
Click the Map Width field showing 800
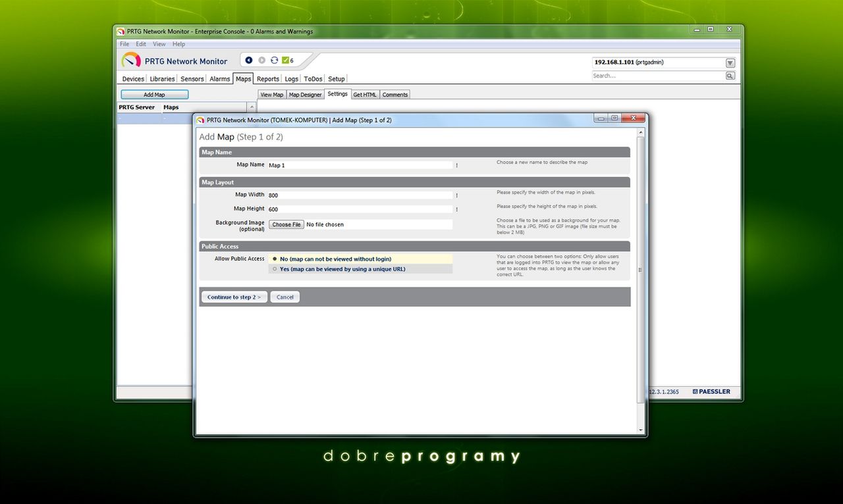(x=360, y=195)
